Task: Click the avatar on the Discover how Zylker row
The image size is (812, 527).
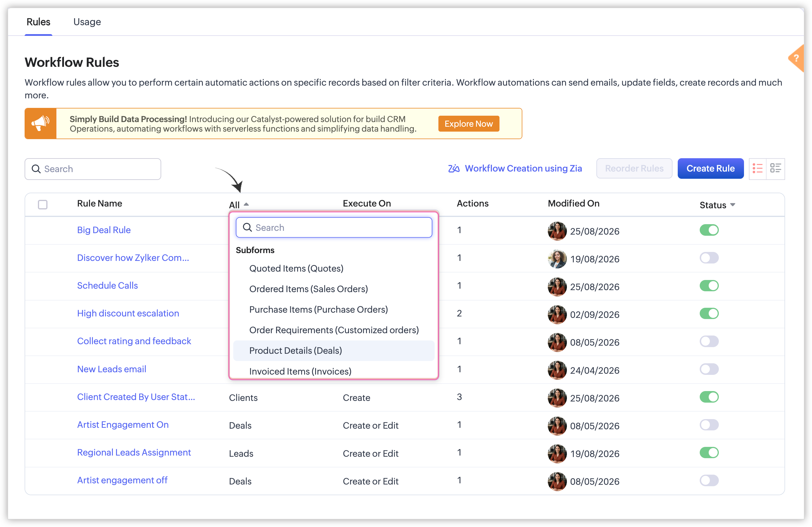Action: coord(557,259)
